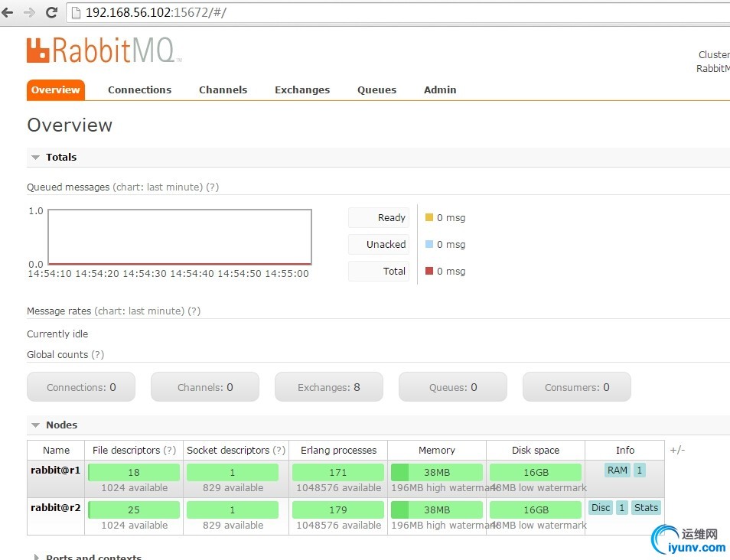This screenshot has height=560, width=730.
Task: Click the yellow Ready color swatch
Action: (429, 217)
